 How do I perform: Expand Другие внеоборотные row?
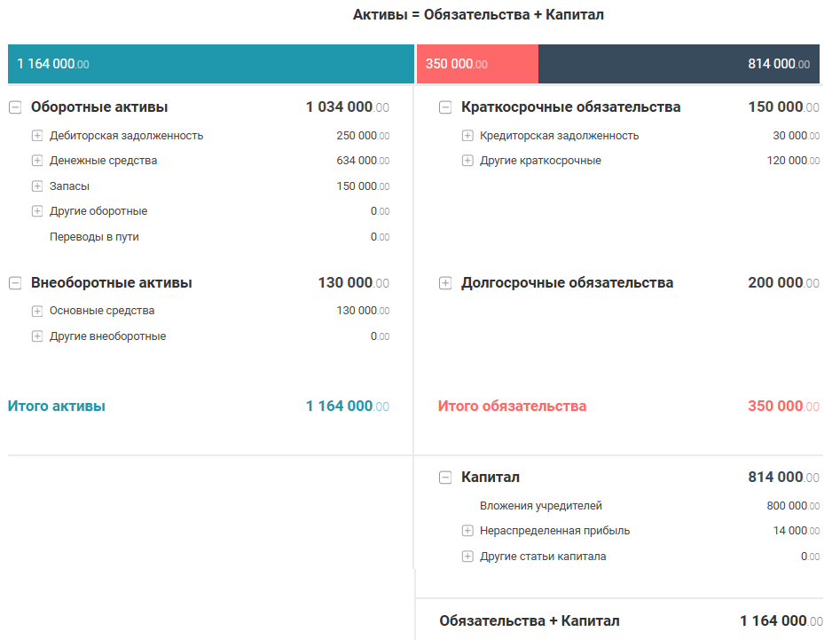coord(37,336)
